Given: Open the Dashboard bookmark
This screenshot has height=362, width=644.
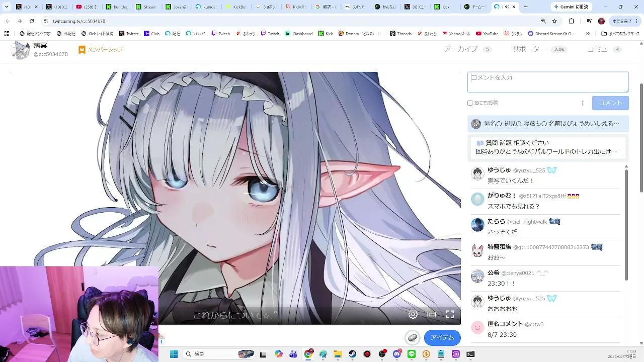Looking at the screenshot, I should pos(298,34).
